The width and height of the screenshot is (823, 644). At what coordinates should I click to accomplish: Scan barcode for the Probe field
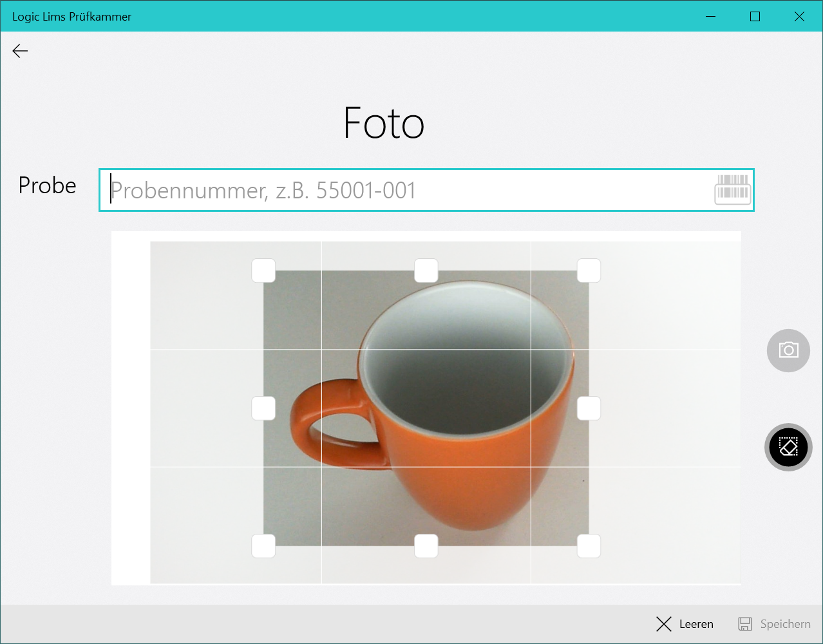(733, 190)
